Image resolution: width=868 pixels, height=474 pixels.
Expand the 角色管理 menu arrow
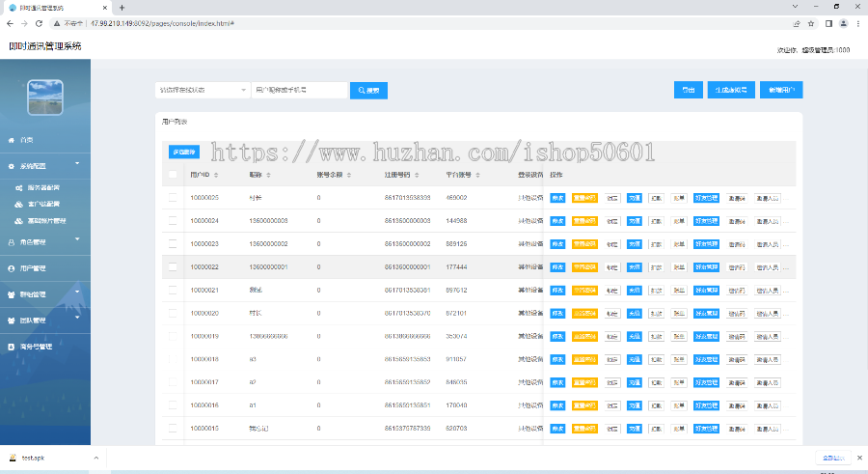pyautogui.click(x=77, y=239)
